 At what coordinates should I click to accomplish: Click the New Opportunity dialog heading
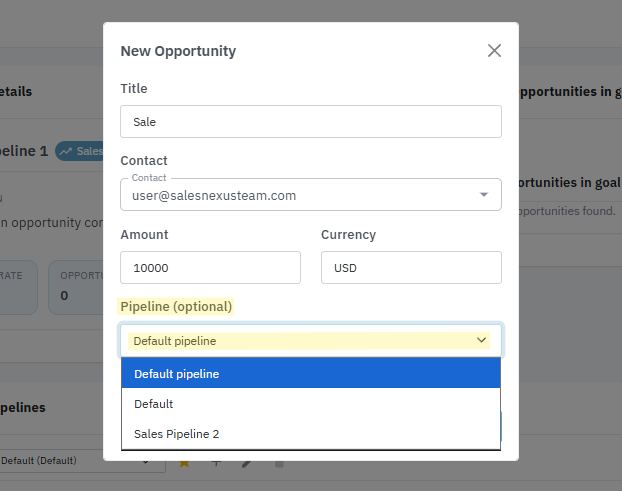click(x=178, y=51)
